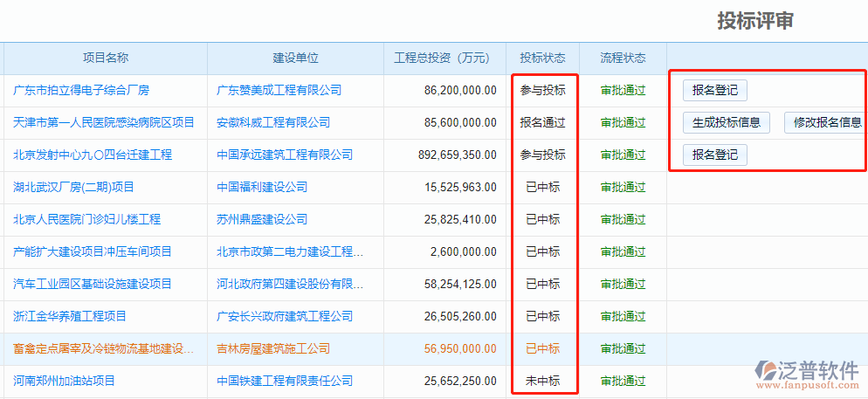Screen dimensions: 868x399
Task: Open builder 广东赞美成工程有限公司
Action: [x=279, y=90]
